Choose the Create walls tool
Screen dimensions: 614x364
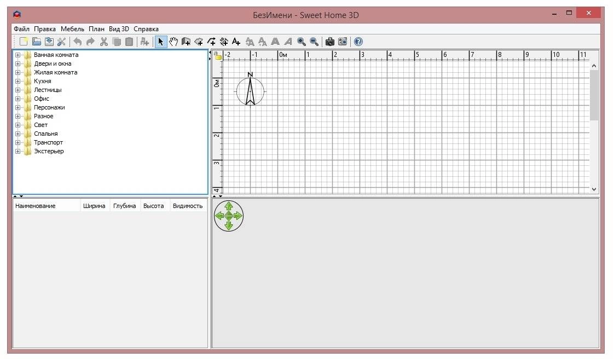(186, 42)
